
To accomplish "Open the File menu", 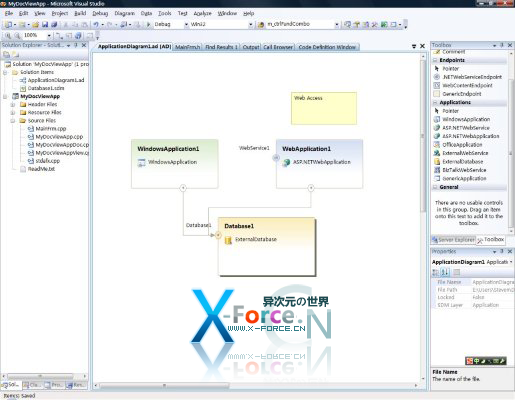I will [9, 13].
